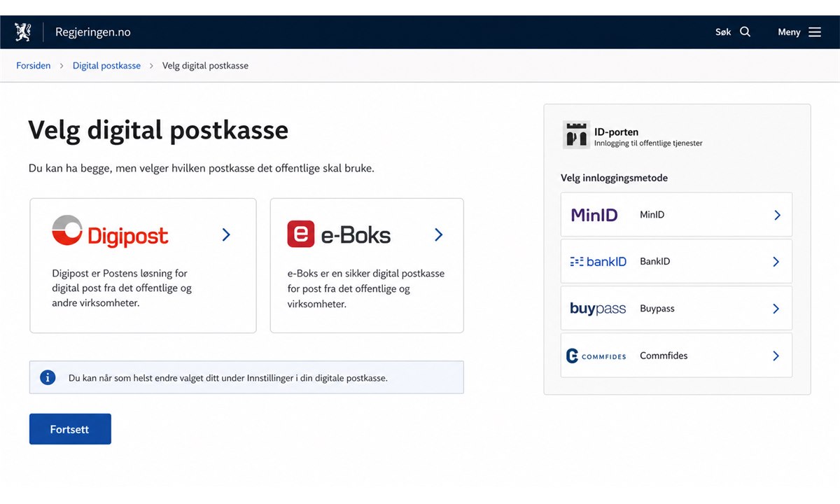Click the blue info icon
This screenshot has height=504, width=840.
pos(48,378)
